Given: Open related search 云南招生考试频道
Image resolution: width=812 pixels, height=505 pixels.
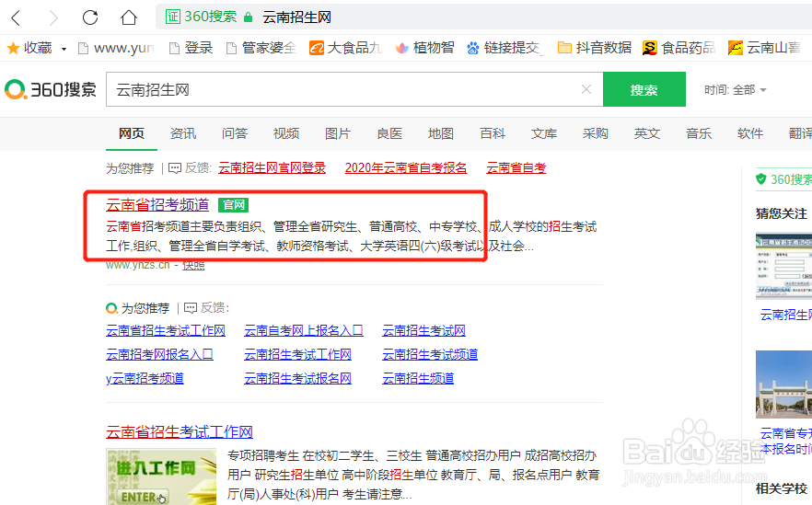Looking at the screenshot, I should (430, 354).
